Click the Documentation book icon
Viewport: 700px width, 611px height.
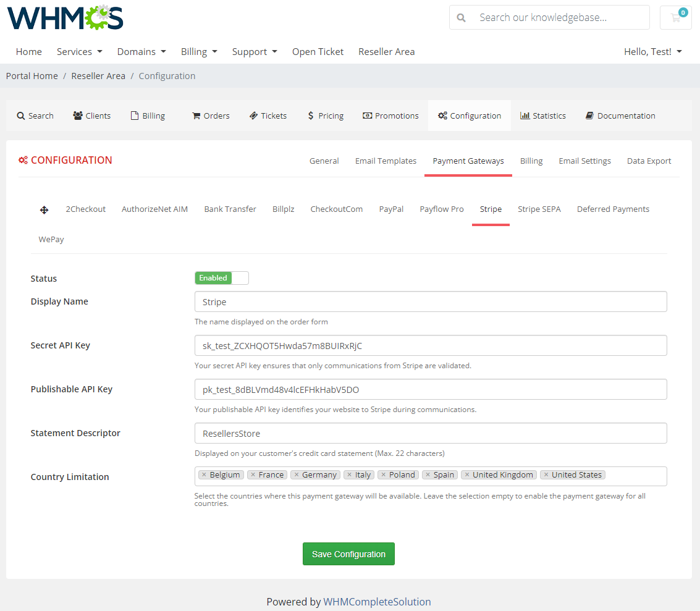point(590,115)
